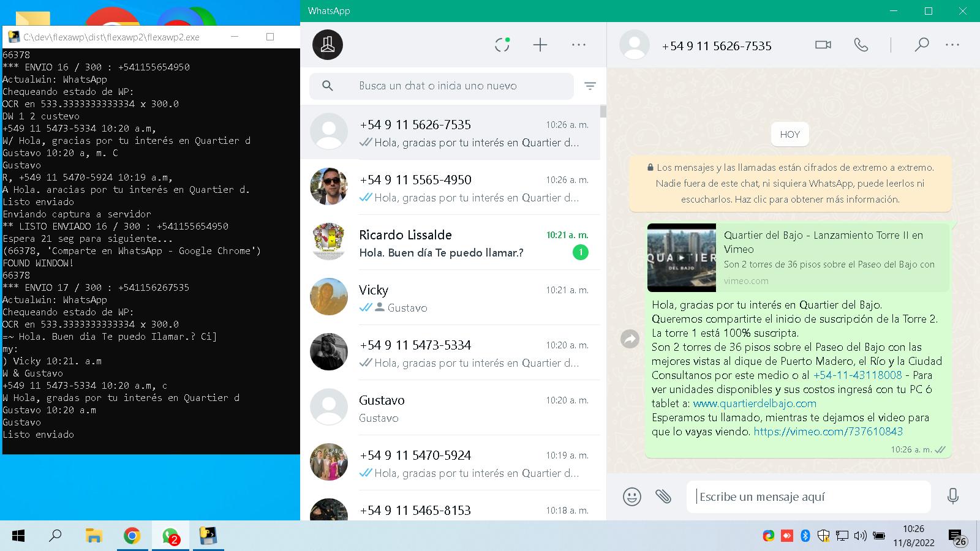This screenshot has height=551, width=980.
Task: Open the notification center icon
Action: click(x=957, y=536)
